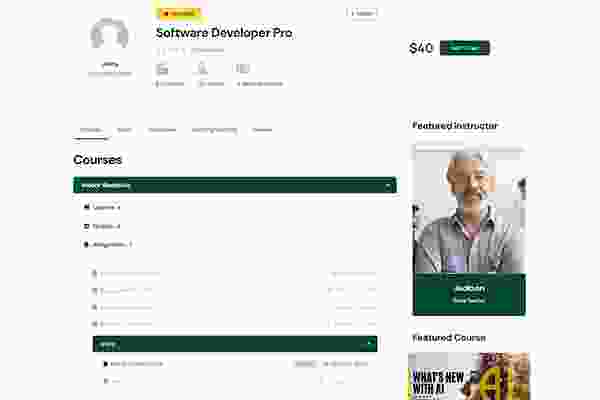Collapse the first dark green section header

[235, 185]
